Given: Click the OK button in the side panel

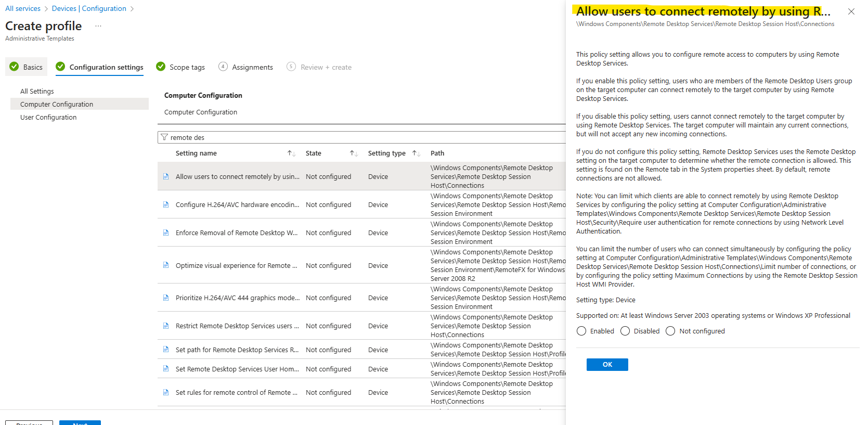Looking at the screenshot, I should pos(607,365).
